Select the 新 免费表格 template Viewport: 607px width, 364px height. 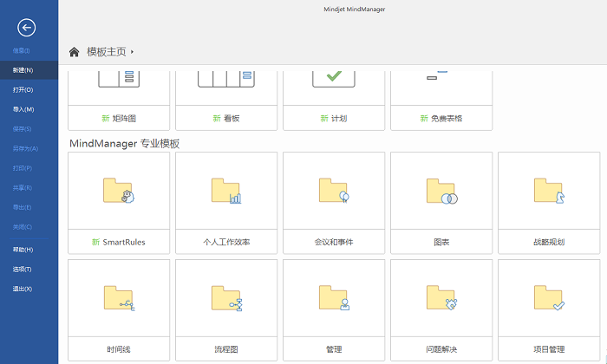[x=441, y=101]
